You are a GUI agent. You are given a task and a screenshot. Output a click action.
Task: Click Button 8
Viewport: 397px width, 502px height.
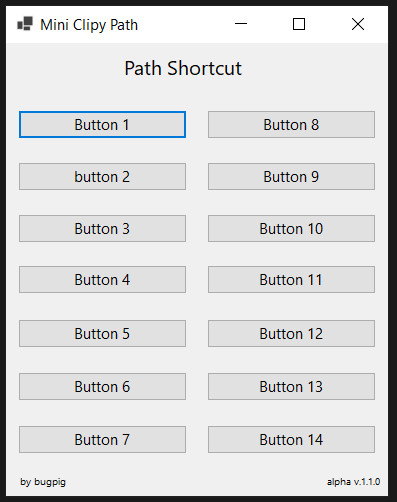point(291,125)
